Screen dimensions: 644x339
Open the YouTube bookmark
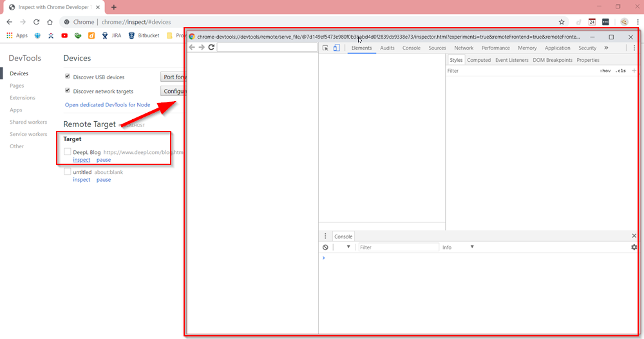(64, 35)
